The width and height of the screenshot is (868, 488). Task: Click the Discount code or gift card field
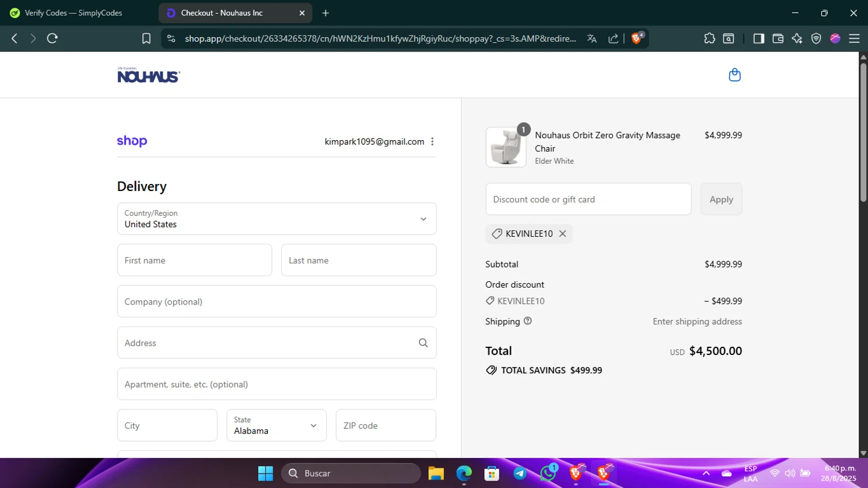(x=589, y=199)
